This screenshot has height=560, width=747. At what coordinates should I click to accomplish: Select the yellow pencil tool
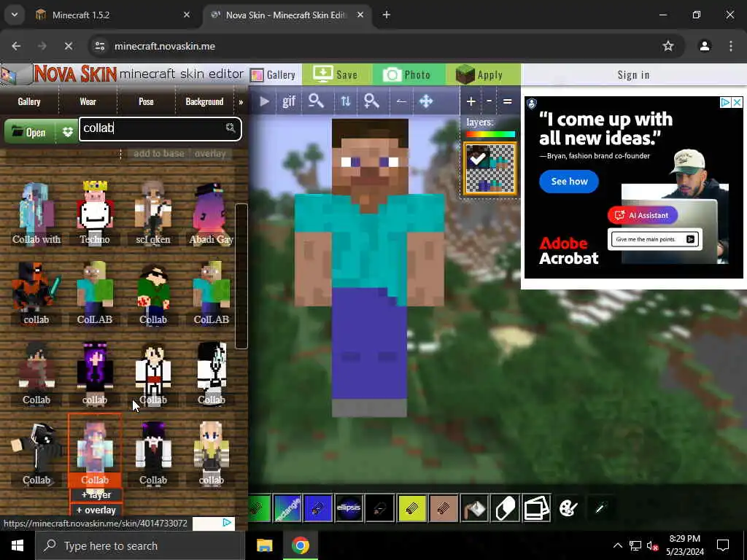pos(411,508)
